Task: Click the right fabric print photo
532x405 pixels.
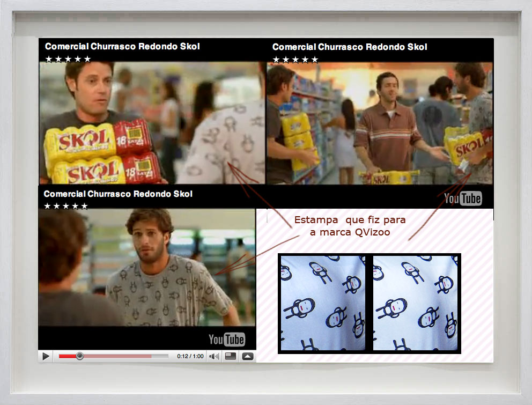Action: click(x=415, y=303)
